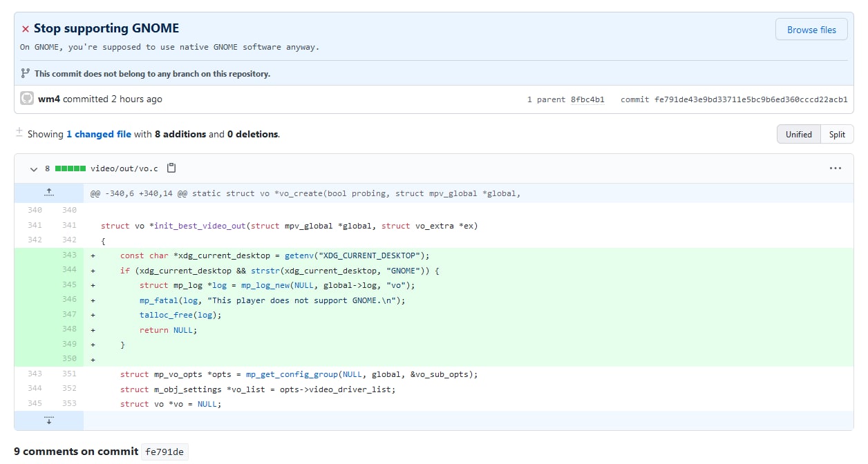Select the full commit hash fe791de43e9bd...
Image resolution: width=868 pixels, height=464 pixels.
751,99
